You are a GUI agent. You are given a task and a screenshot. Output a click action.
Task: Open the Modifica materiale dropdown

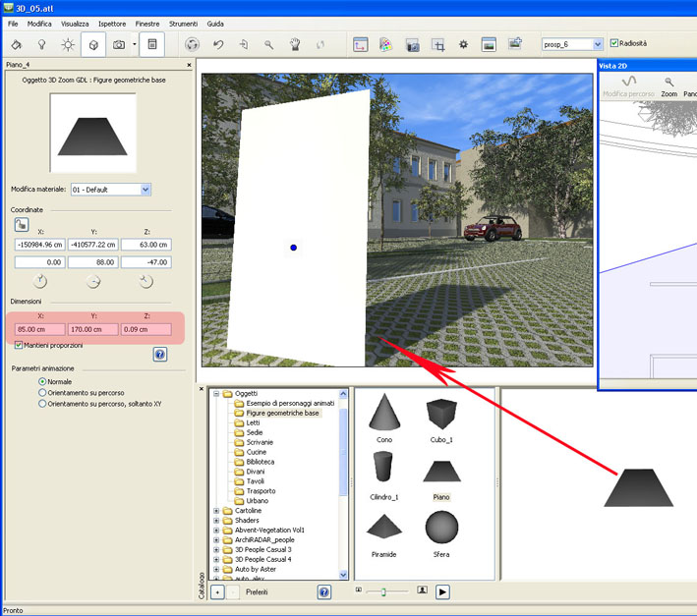tap(145, 189)
